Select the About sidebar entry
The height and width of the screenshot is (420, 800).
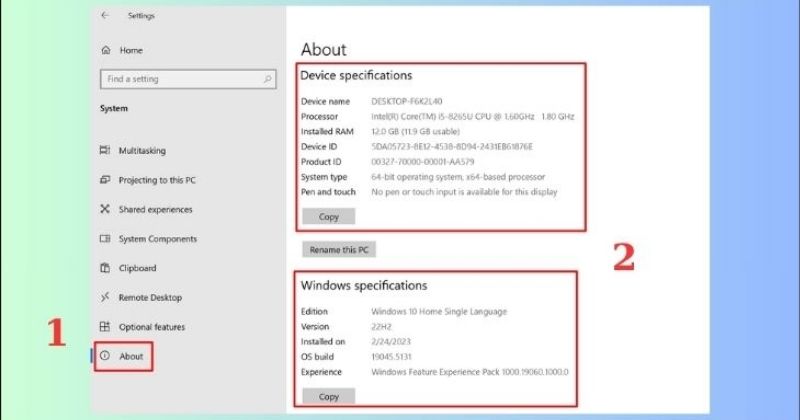(131, 356)
